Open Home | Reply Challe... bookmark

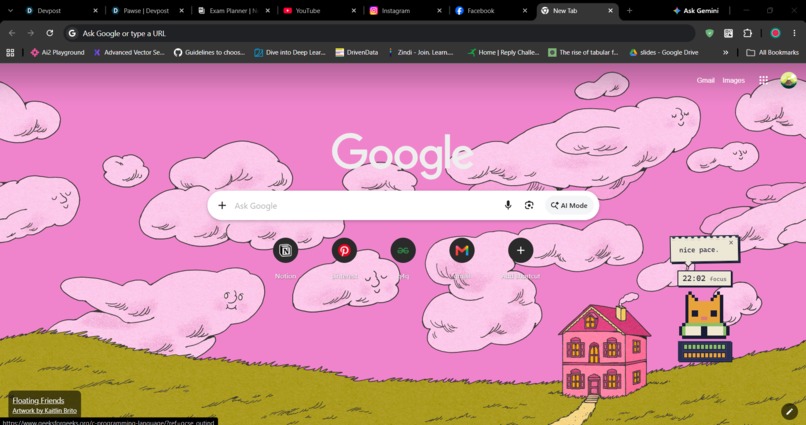point(503,52)
